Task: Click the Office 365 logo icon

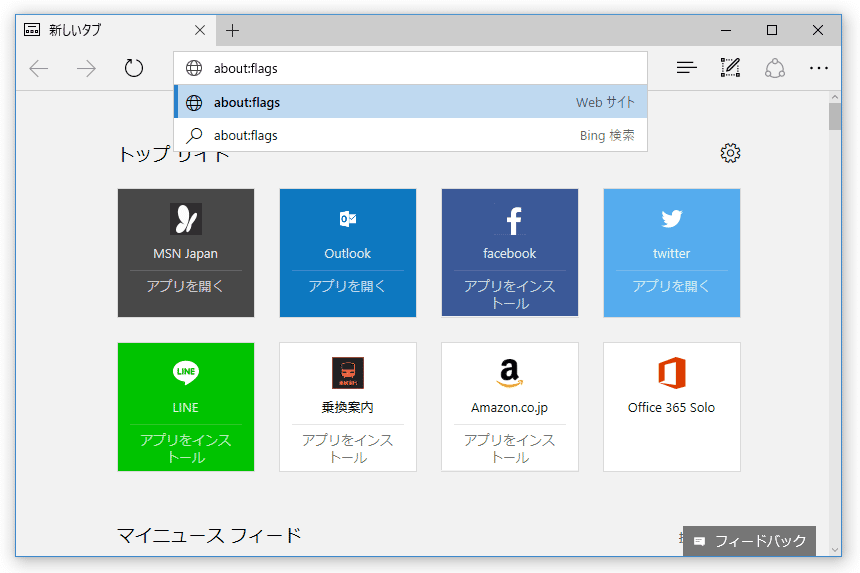Action: coord(672,373)
